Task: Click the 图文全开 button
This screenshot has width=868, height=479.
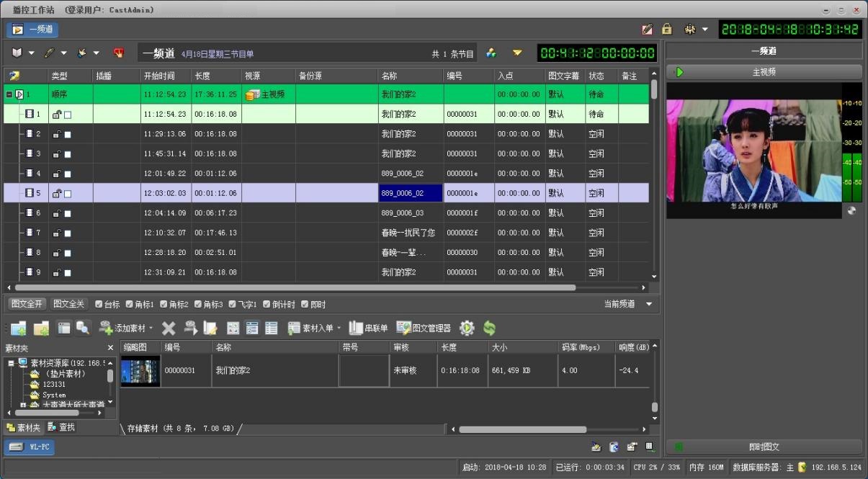Action: pos(27,304)
